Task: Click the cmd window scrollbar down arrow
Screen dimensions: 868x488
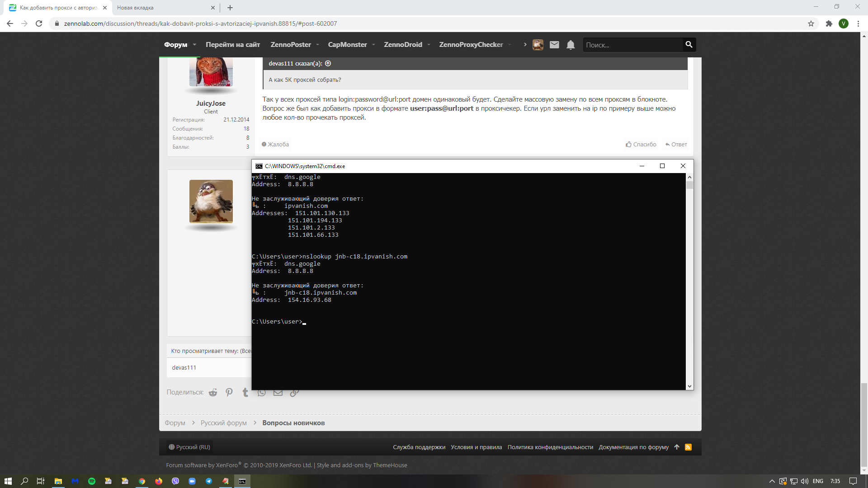Action: 689,386
